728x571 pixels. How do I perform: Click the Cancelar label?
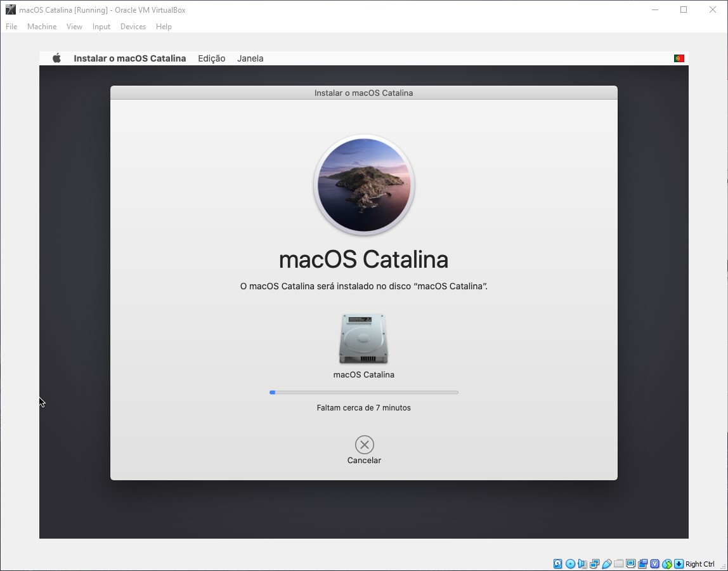point(364,461)
